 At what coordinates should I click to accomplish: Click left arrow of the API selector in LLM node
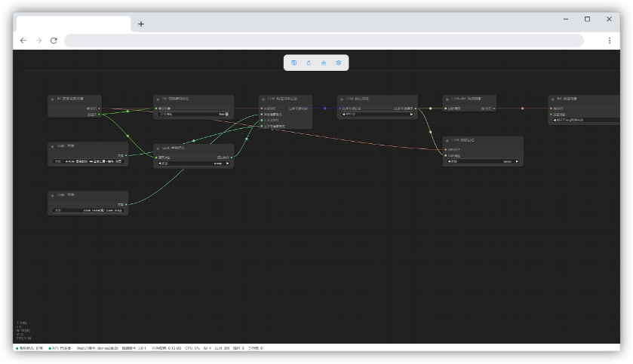pyautogui.click(x=345, y=115)
